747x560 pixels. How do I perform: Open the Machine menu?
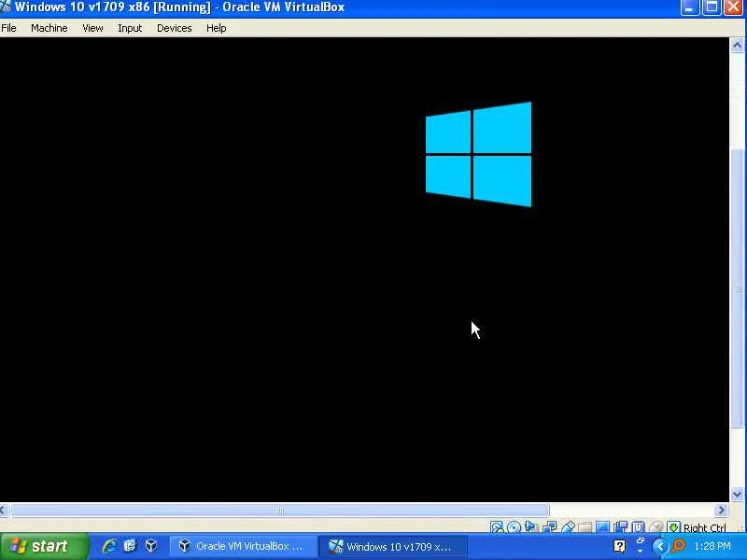(x=49, y=28)
